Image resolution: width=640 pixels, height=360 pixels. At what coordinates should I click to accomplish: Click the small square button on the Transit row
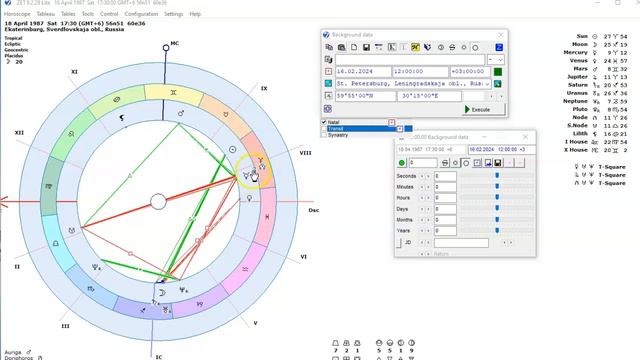pos(400,129)
